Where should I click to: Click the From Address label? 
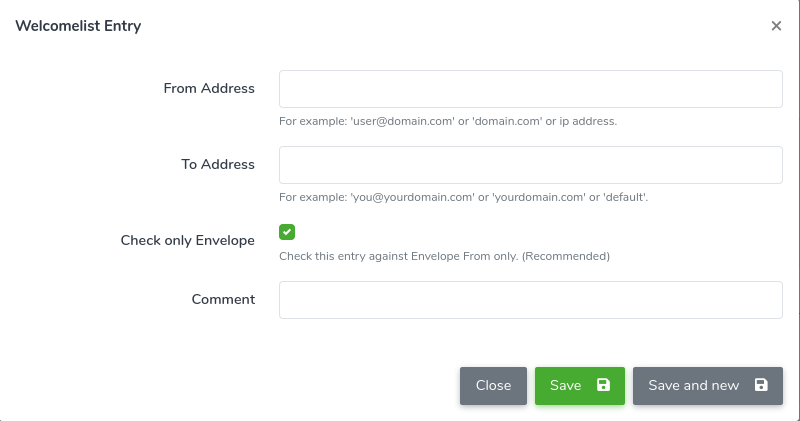click(x=209, y=88)
